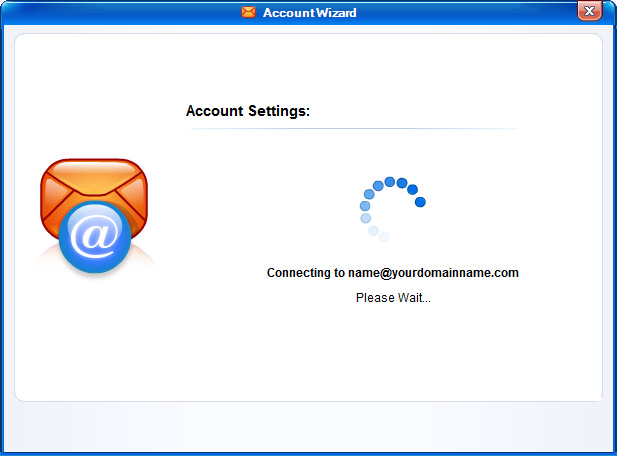Click the faintest dot of the spinner
The width and height of the screenshot is (617, 456).
(x=384, y=237)
